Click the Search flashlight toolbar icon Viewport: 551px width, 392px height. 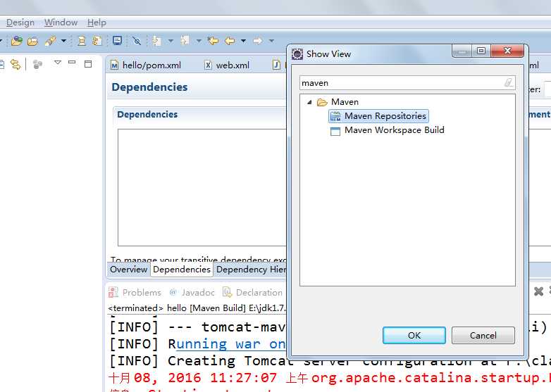click(x=50, y=41)
